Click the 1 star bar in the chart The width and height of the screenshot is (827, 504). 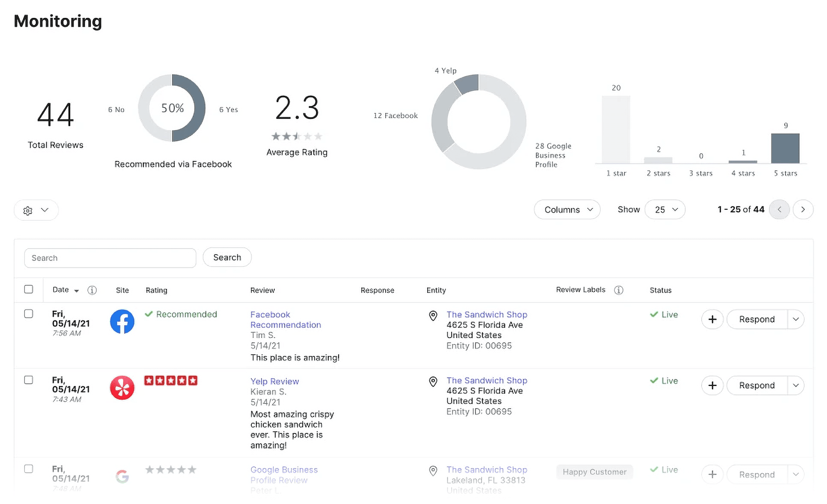point(616,130)
